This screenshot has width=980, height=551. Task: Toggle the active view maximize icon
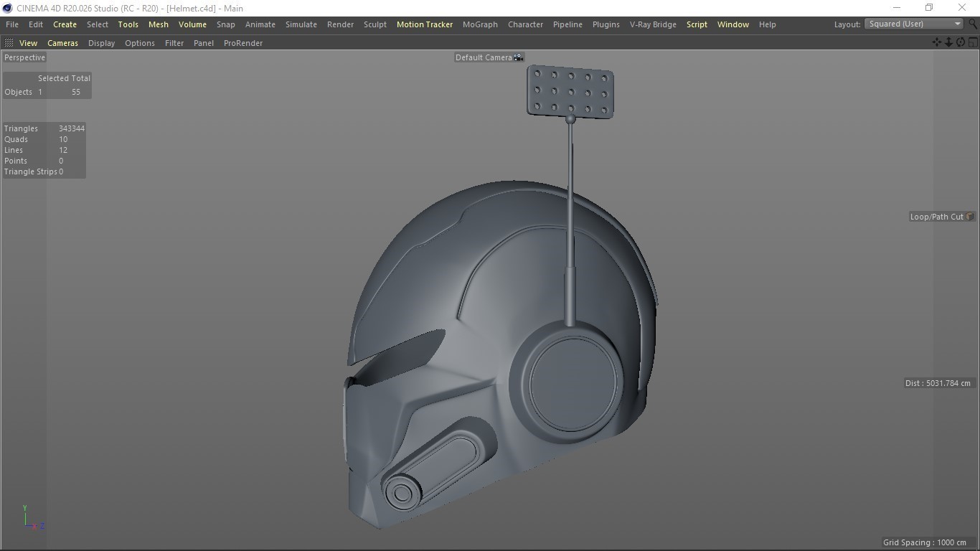point(973,42)
